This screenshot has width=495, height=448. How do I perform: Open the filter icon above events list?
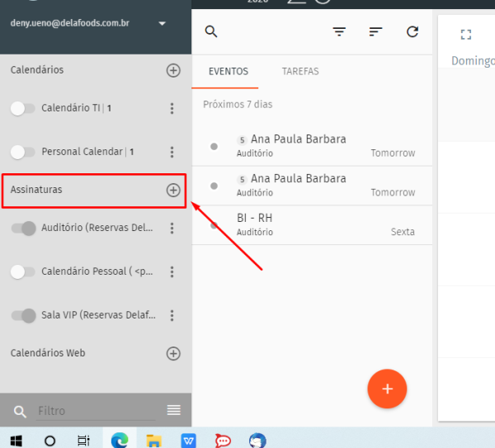click(339, 32)
